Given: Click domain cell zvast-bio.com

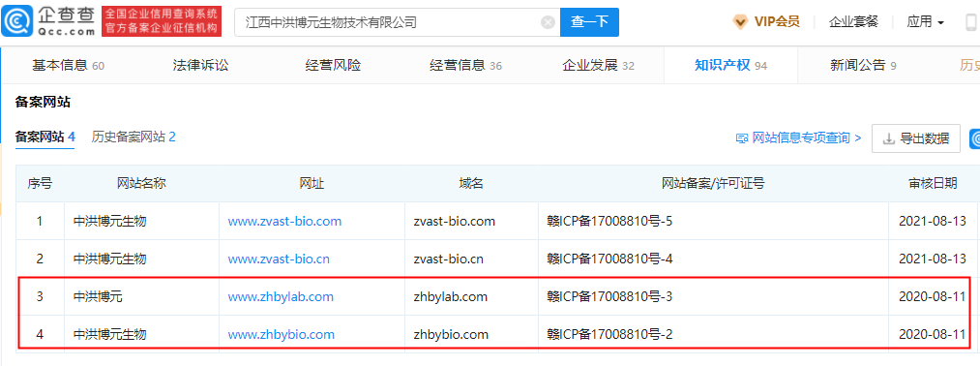Looking at the screenshot, I should (x=455, y=221).
